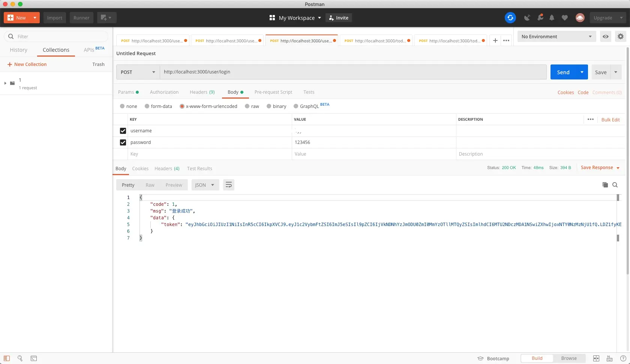Search within the response body
The width and height of the screenshot is (630, 364).
click(615, 185)
